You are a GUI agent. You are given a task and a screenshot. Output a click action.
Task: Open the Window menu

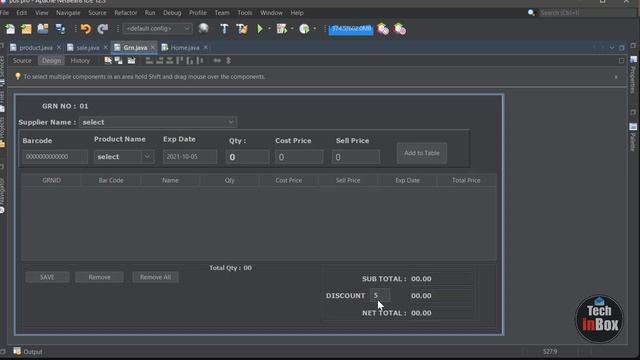tap(271, 13)
